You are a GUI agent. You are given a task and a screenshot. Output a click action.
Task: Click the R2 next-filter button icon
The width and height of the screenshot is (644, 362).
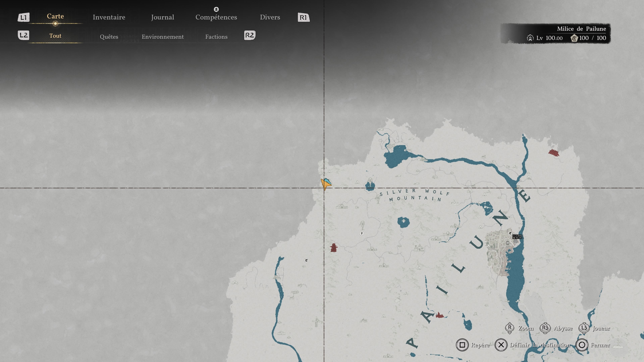[250, 35]
